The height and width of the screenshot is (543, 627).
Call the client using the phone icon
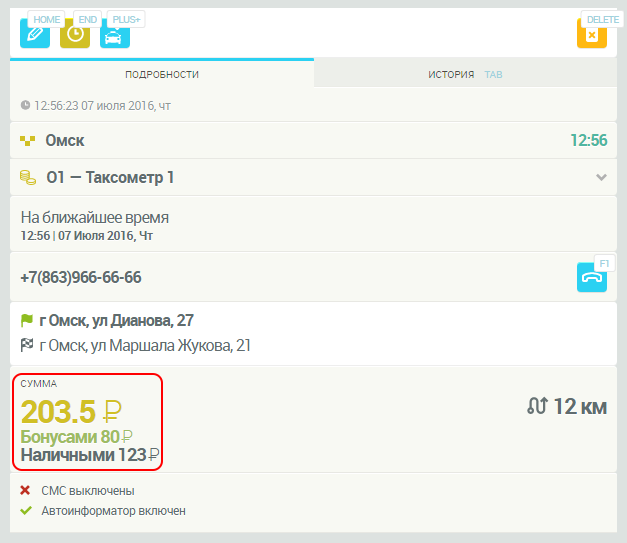tap(591, 277)
